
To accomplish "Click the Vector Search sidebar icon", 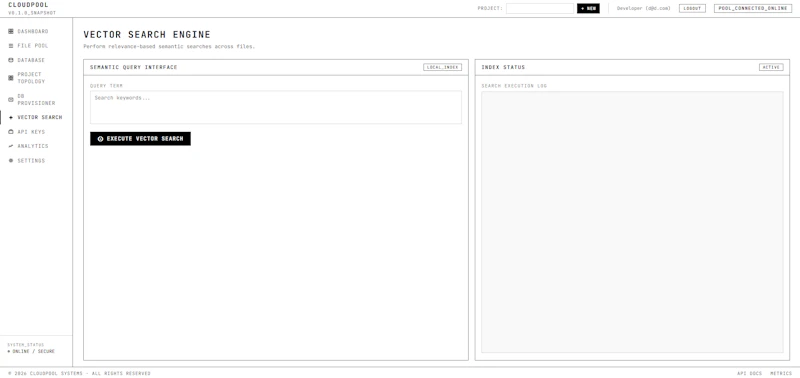I will [11, 117].
